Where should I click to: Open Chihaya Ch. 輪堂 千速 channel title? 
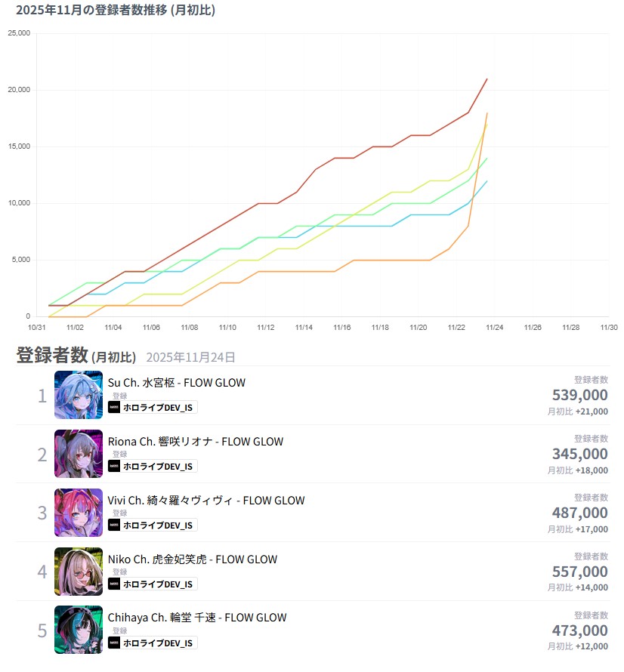197,618
